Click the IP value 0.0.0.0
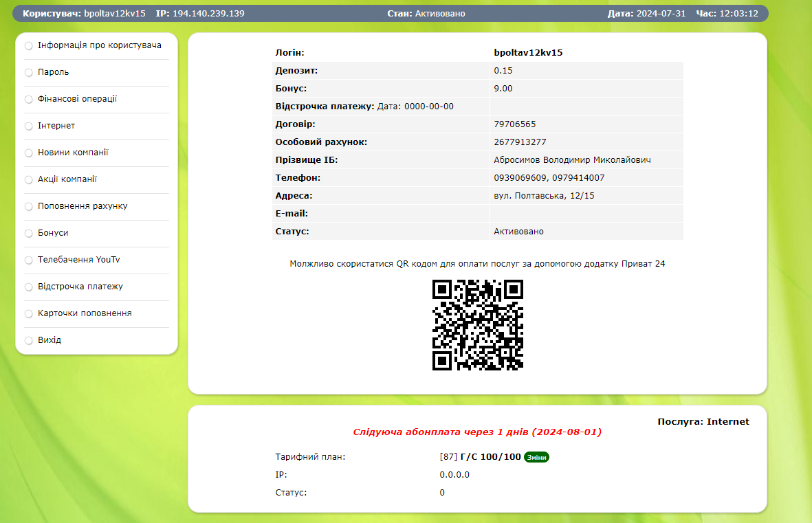812x523 pixels. click(454, 475)
